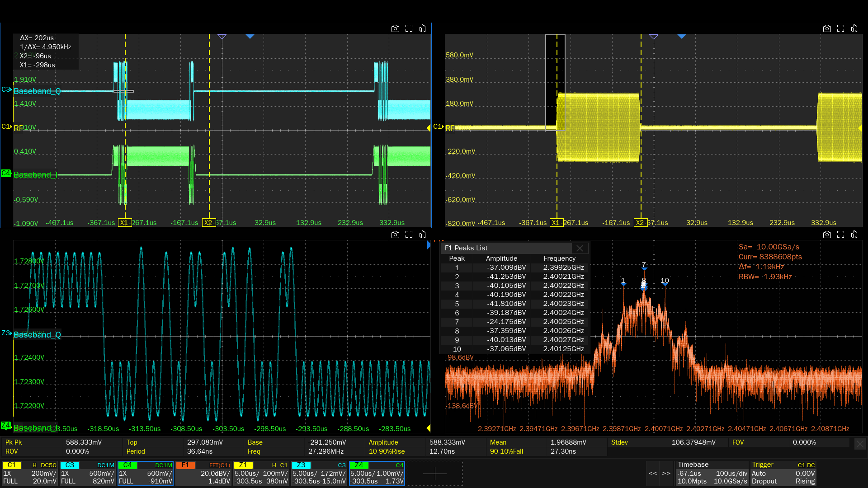The height and width of the screenshot is (488, 868).
Task: Maximize the top-right RF waveform window
Action: [x=840, y=28]
